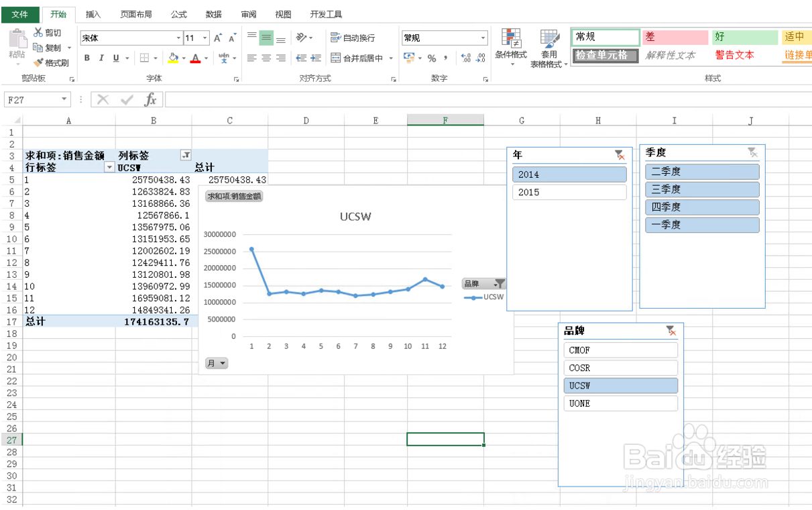Increase indent
Image resolution: width=812 pixels, height=510 pixels.
(x=316, y=58)
